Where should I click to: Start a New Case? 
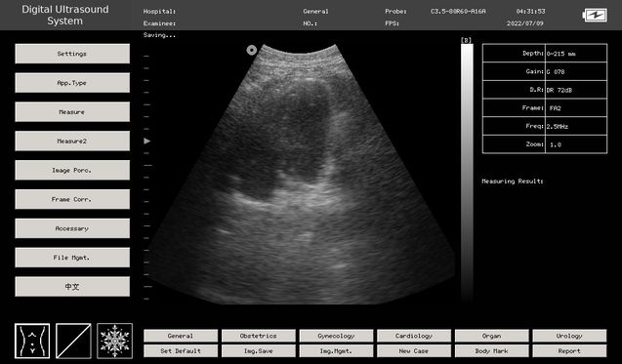coord(414,351)
